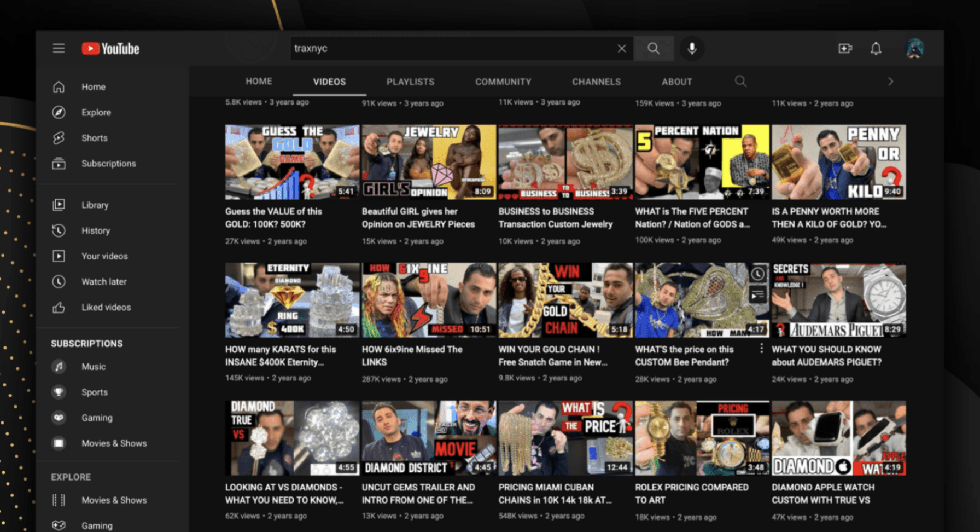The height and width of the screenshot is (532, 980).
Task: Open the notifications bell
Action: pos(876,49)
